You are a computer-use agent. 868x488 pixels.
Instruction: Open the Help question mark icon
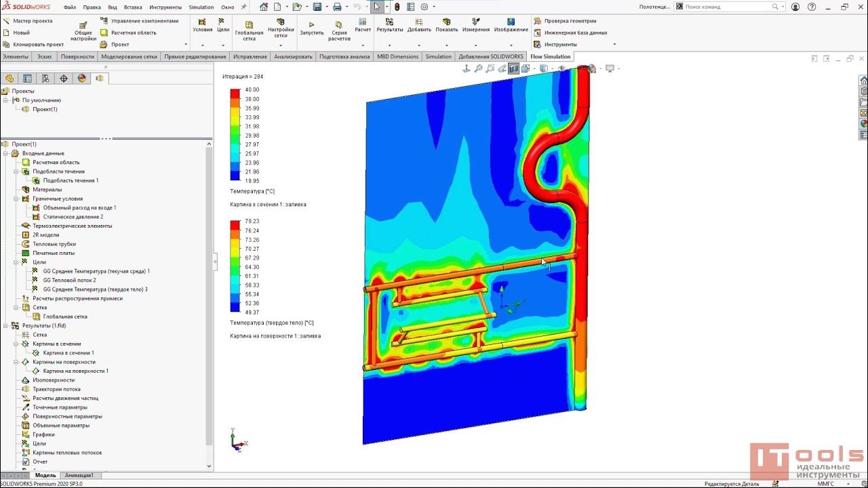812,7
